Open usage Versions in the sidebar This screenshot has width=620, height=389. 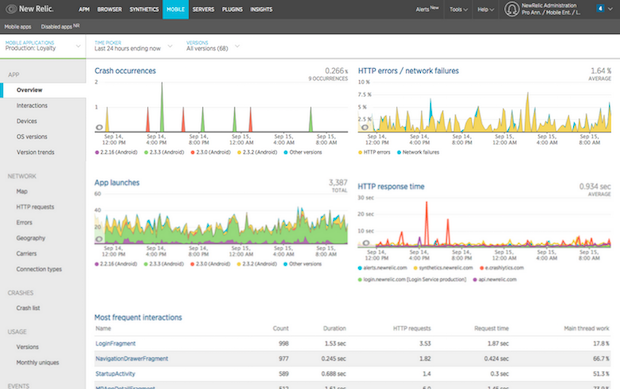point(27,347)
